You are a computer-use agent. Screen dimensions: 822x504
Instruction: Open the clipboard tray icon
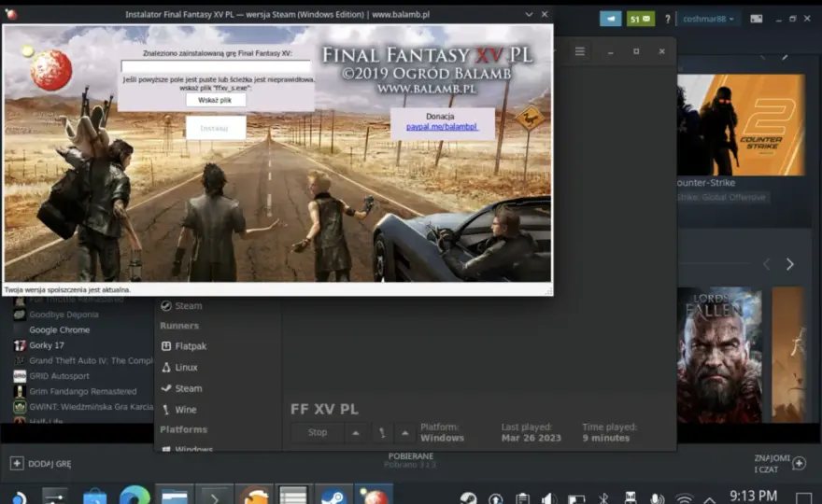click(522, 498)
